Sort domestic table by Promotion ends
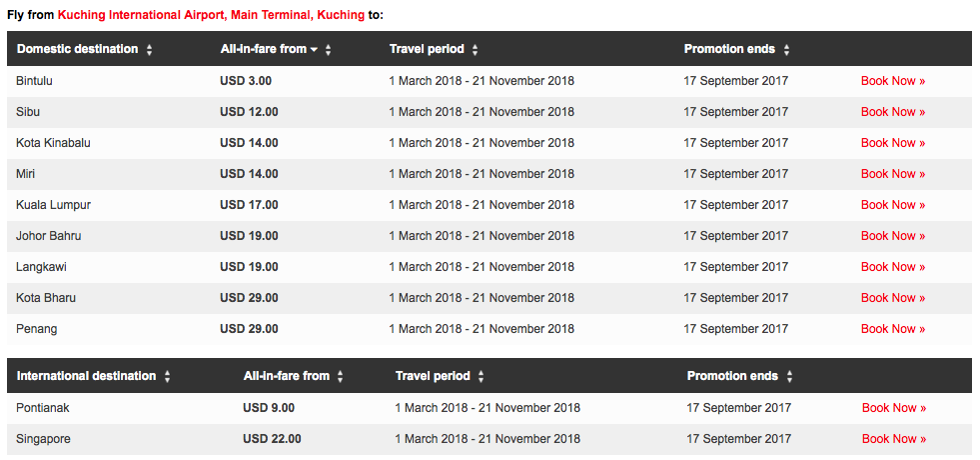Image resolution: width=980 pixels, height=460 pixels. click(x=786, y=50)
